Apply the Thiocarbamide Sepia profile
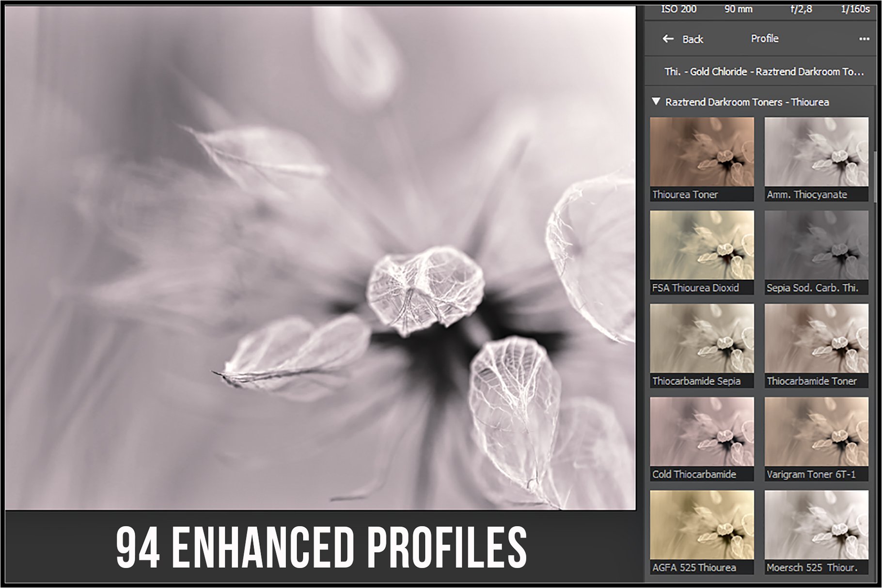The height and width of the screenshot is (588, 882). coord(702,346)
